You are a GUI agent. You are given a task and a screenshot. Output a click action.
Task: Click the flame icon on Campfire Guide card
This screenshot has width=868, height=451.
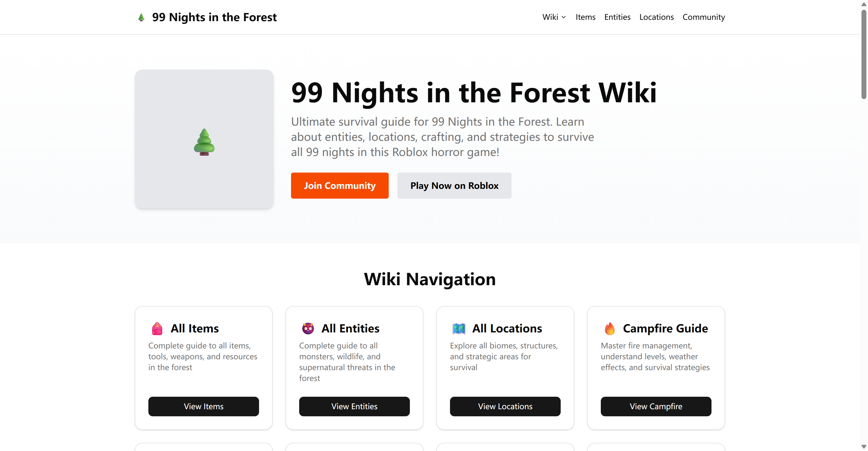(x=609, y=328)
